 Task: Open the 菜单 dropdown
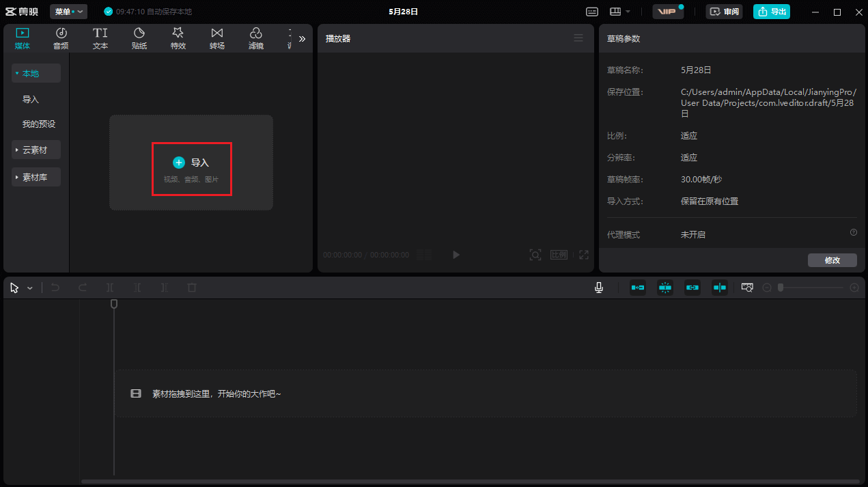[68, 11]
